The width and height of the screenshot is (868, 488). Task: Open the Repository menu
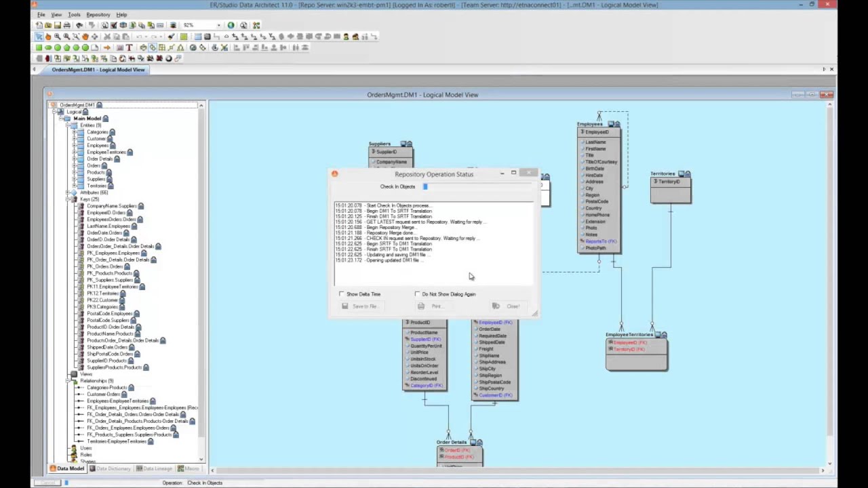coord(98,14)
